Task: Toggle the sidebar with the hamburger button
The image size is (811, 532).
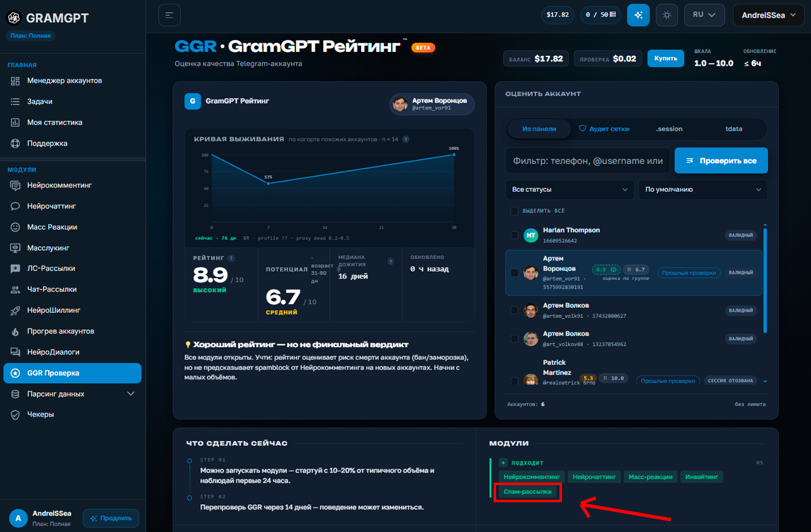Action: tap(169, 15)
